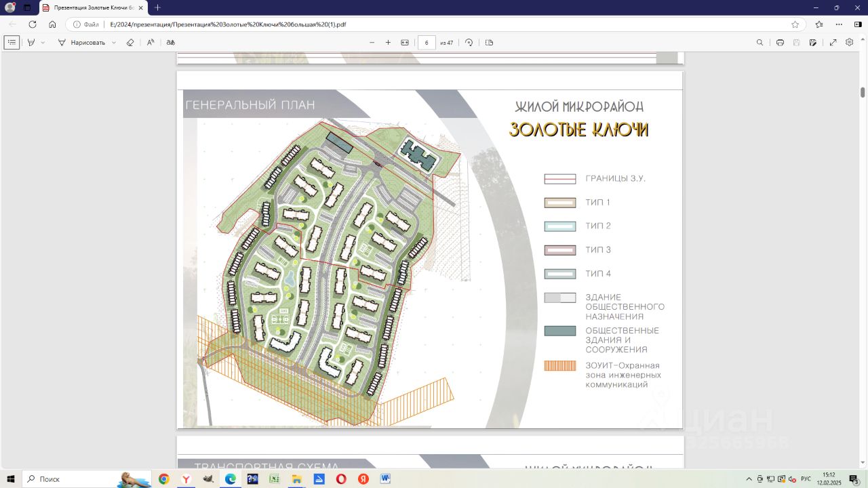Enter full screen PDF mode

833,42
